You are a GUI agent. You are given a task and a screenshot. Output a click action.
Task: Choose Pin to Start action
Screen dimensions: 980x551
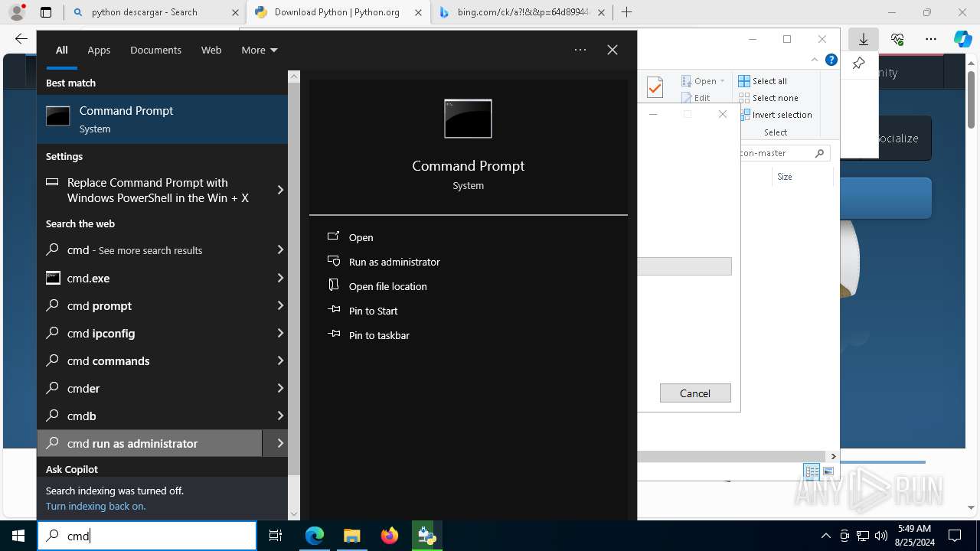pos(373,311)
